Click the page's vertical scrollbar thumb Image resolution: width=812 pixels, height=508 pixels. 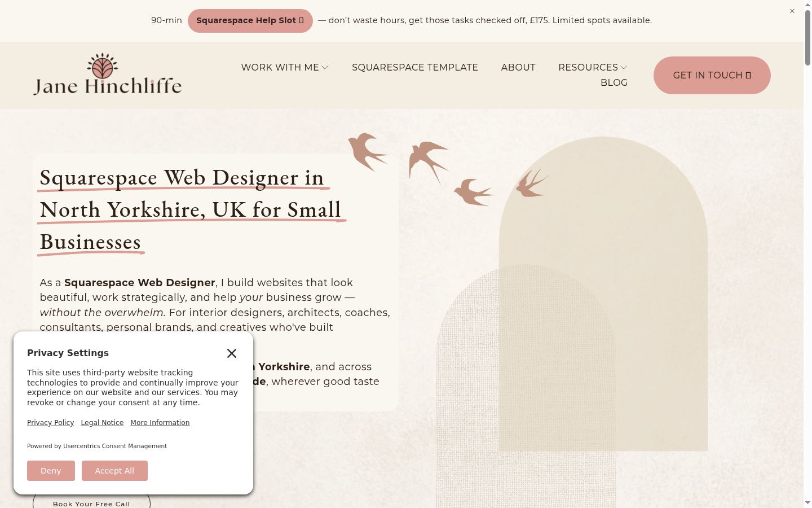pyautogui.click(x=807, y=37)
